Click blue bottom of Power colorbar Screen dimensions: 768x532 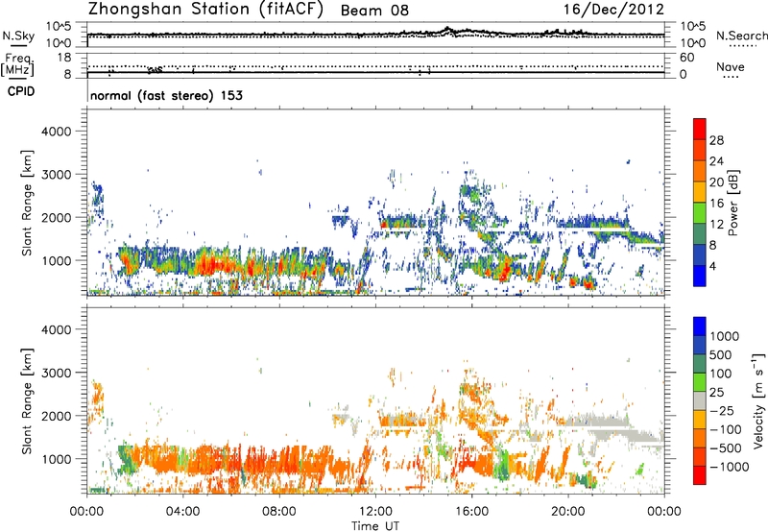pos(700,276)
